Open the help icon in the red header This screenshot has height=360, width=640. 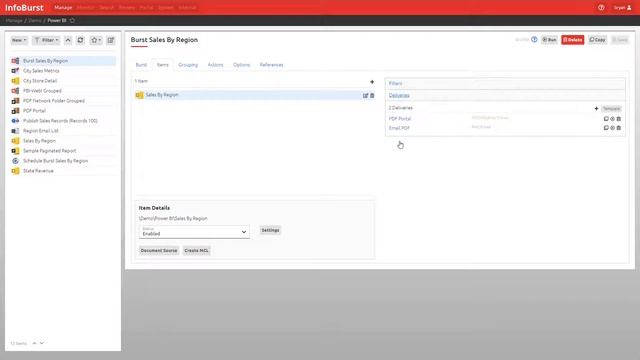click(601, 7)
